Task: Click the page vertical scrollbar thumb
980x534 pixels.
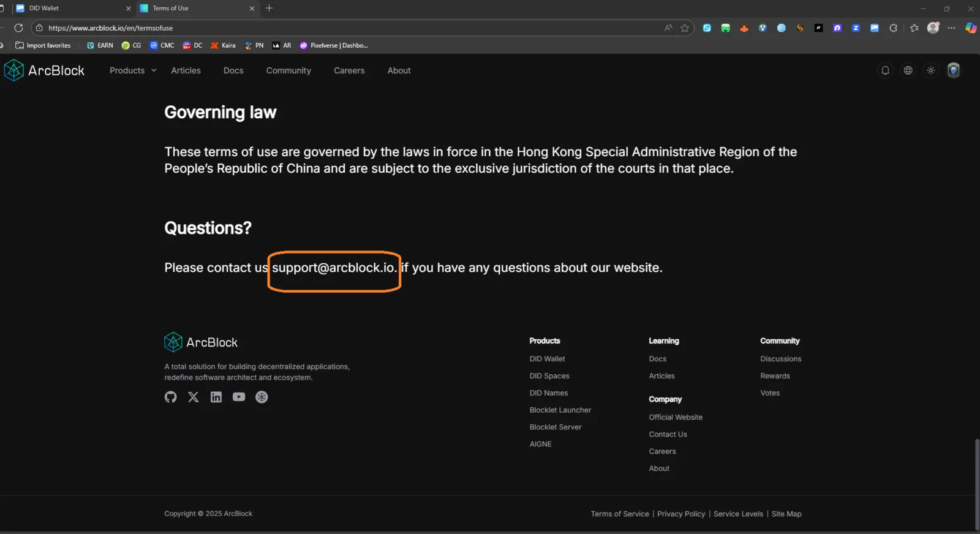Action: tap(976, 484)
